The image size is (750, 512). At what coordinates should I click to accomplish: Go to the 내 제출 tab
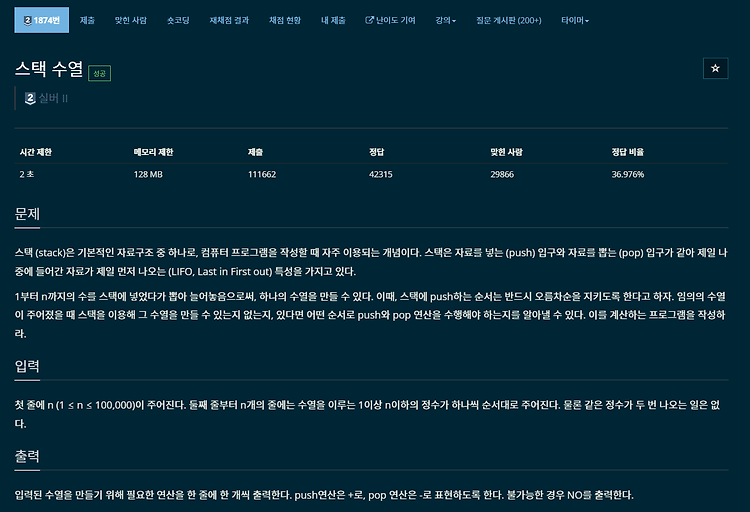pyautogui.click(x=333, y=20)
